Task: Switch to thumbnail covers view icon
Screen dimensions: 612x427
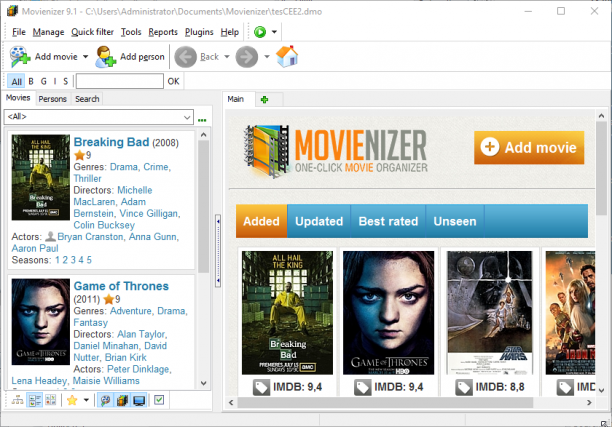Action: (x=51, y=400)
